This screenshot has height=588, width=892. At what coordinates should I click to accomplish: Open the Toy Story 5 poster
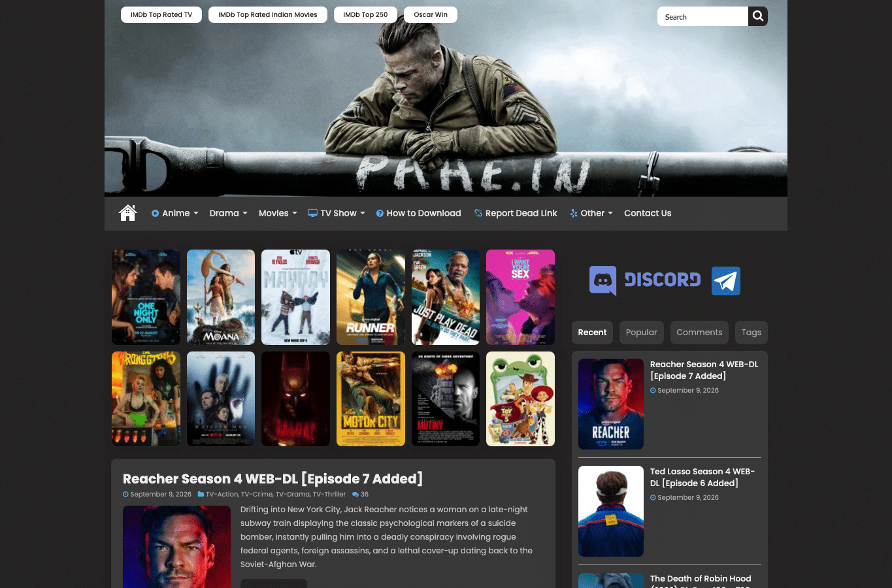pyautogui.click(x=520, y=399)
